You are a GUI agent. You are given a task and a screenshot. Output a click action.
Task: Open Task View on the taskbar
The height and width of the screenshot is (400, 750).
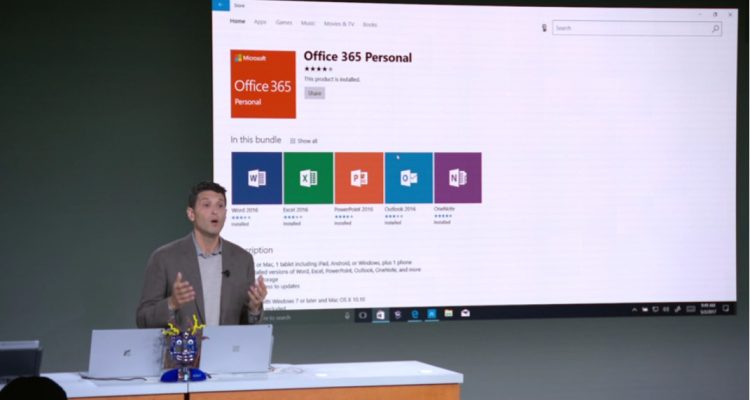pos(363,315)
